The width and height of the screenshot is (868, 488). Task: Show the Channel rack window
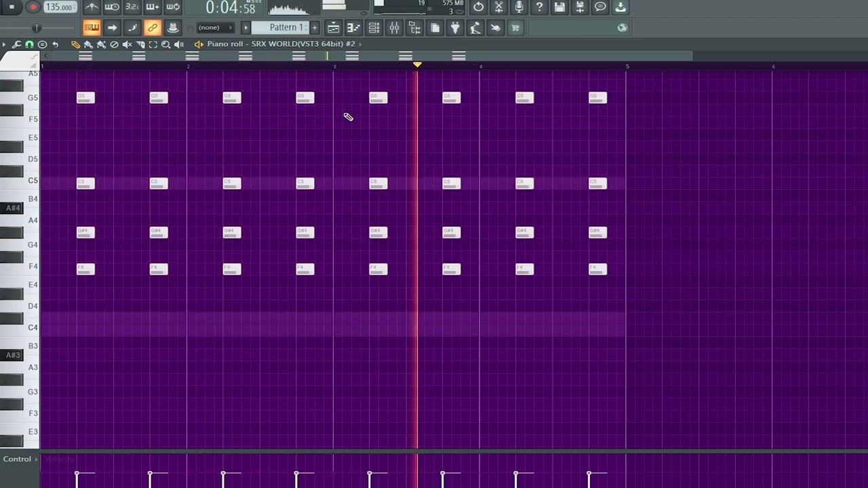(x=374, y=28)
